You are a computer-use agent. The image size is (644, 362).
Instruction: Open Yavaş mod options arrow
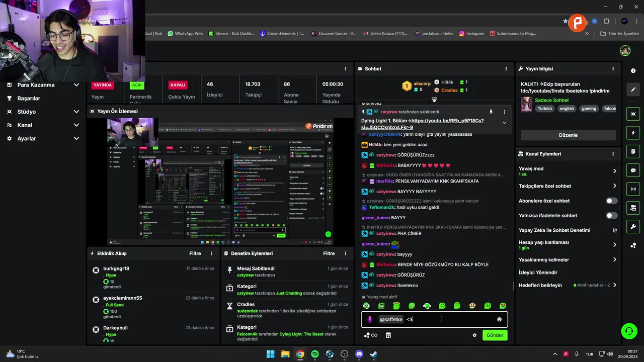(614, 171)
